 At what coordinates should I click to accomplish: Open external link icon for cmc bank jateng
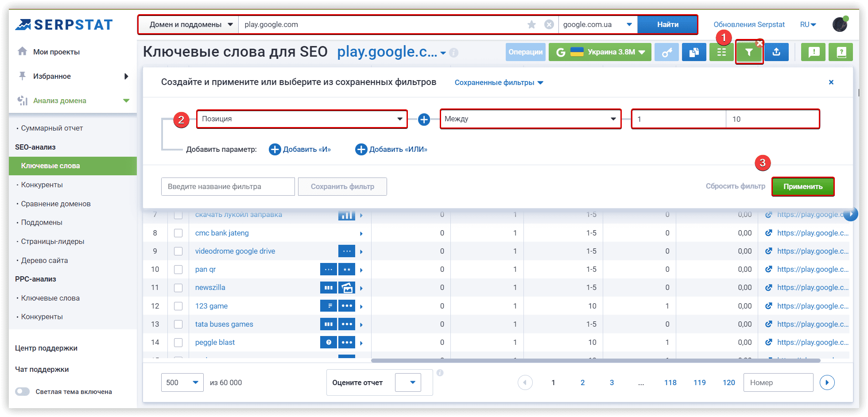click(769, 233)
